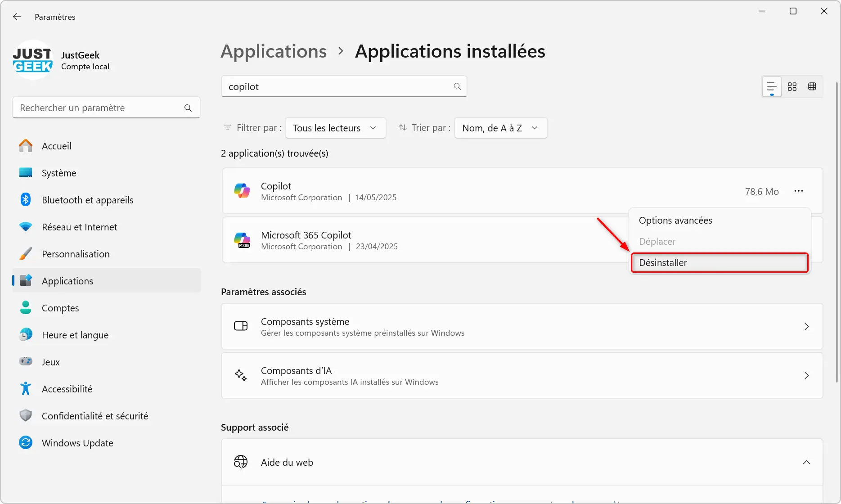Image resolution: width=841 pixels, height=504 pixels.
Task: Click the Confidentialité et sécurité shield icon
Action: (x=26, y=416)
